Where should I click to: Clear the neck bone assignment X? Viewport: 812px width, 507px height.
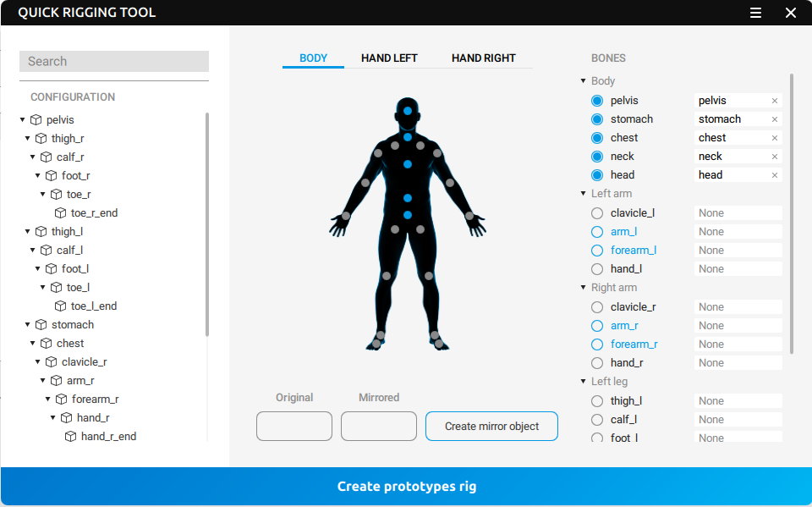(x=775, y=157)
